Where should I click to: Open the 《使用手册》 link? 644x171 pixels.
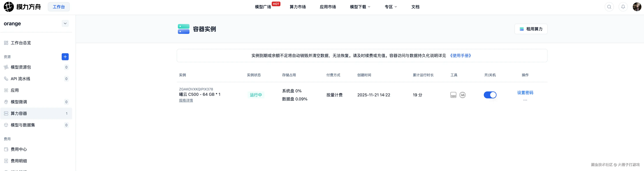(x=461, y=55)
